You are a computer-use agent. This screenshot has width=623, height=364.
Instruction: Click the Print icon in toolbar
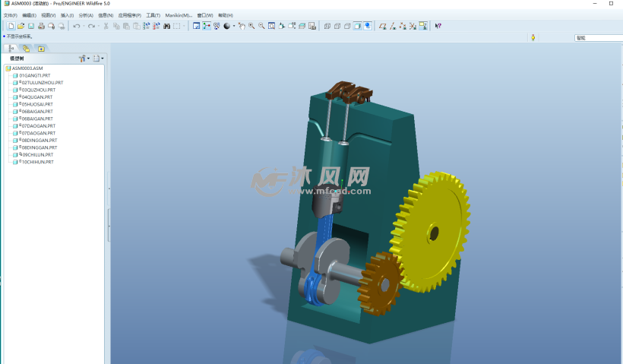(41, 26)
